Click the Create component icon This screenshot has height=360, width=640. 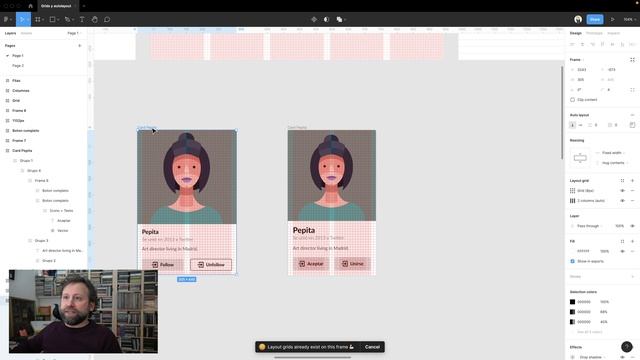314,19
